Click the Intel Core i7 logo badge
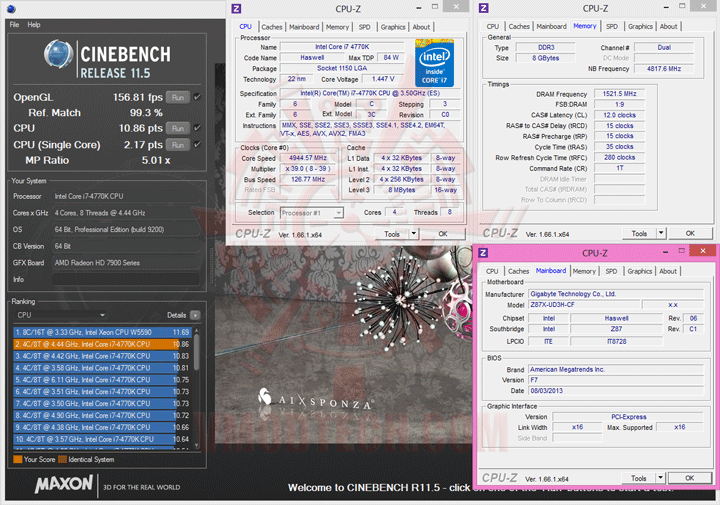This screenshot has height=505, width=720. (434, 63)
